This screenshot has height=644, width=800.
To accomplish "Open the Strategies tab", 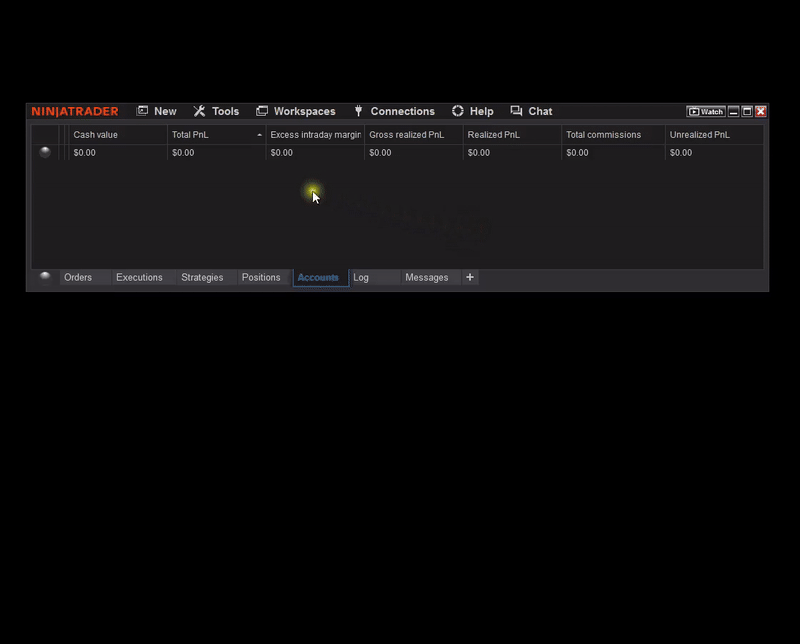I will pos(202,277).
